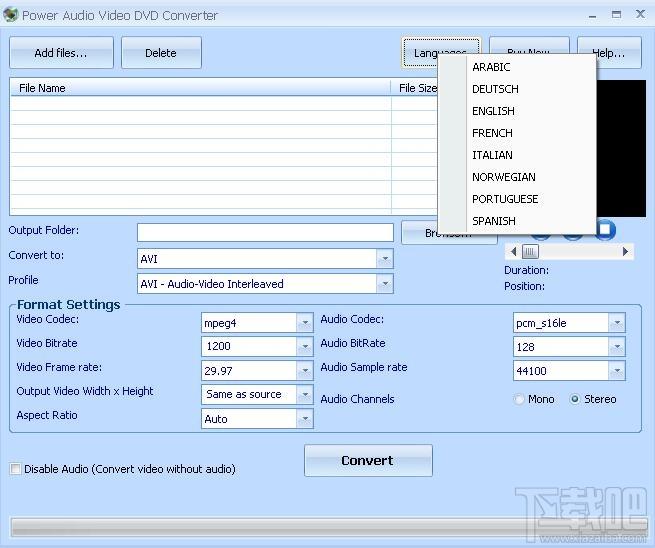The width and height of the screenshot is (655, 548).
Task: Click the Add files... button
Action: [x=61, y=53]
